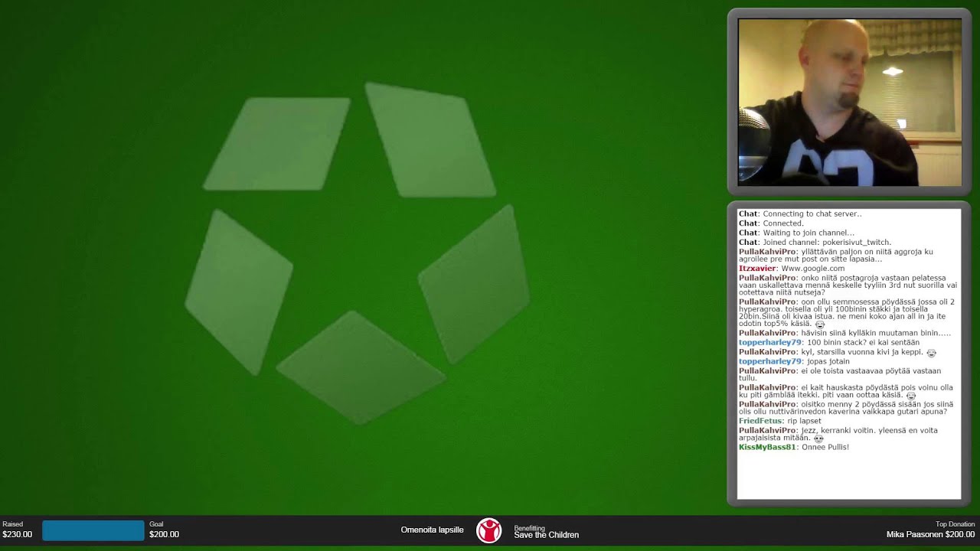Click 'hävisin siinä kylläkin muutaman binin' message
The width and height of the screenshot is (980, 551).
[x=875, y=333]
